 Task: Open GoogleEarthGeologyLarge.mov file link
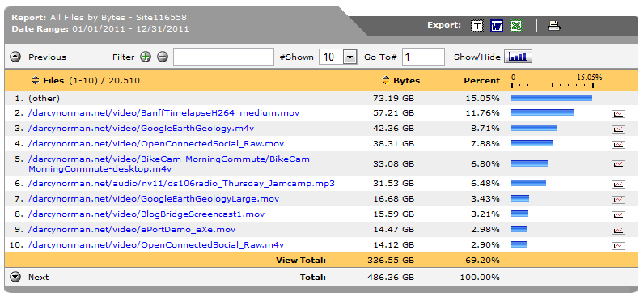click(x=154, y=199)
